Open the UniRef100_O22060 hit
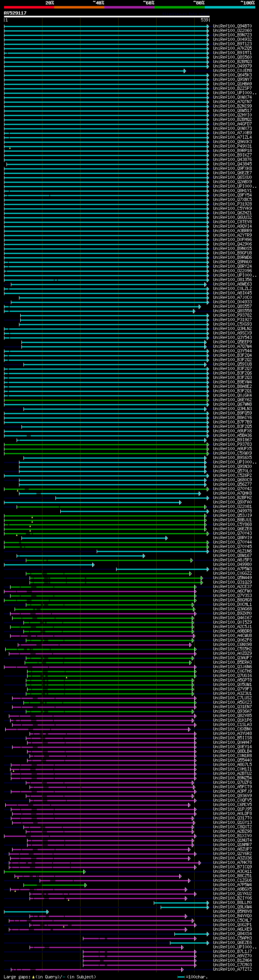Image resolution: width=259 pixels, height=980 pixels. (x=232, y=30)
